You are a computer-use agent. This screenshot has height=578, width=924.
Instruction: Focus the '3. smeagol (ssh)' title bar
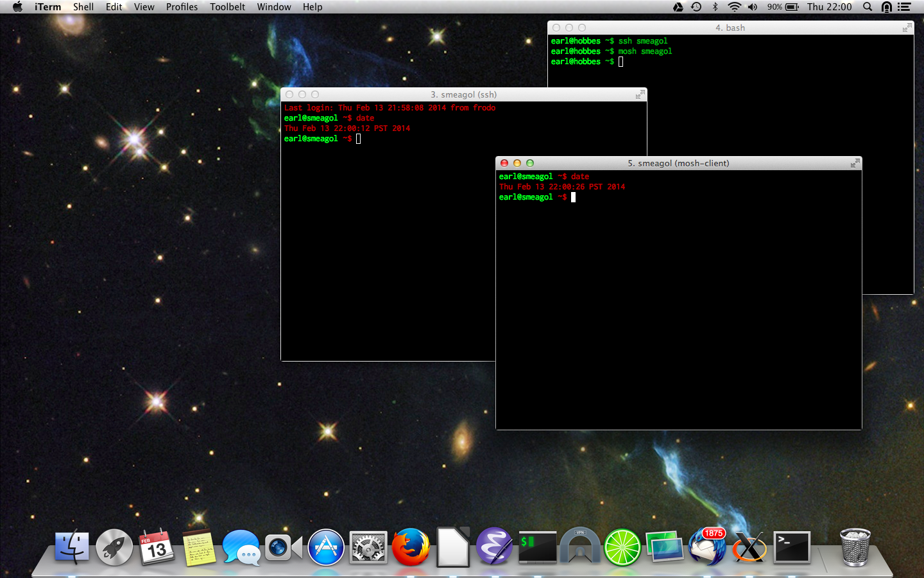click(x=464, y=94)
